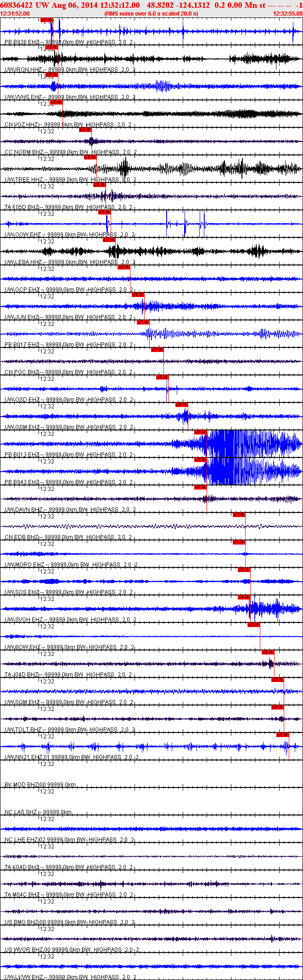
Task: Select the UW OOW EHZ station label
Action: click(23, 234)
